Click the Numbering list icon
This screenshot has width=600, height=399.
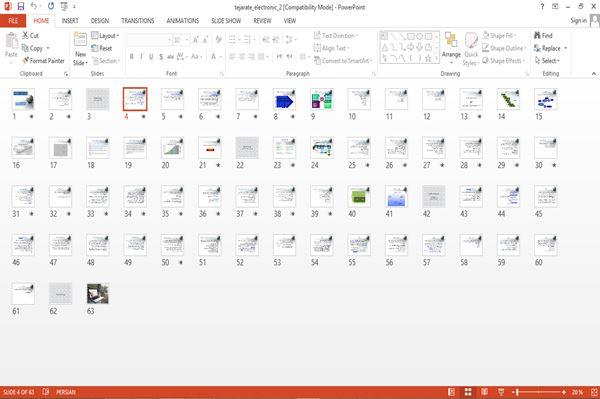click(247, 40)
